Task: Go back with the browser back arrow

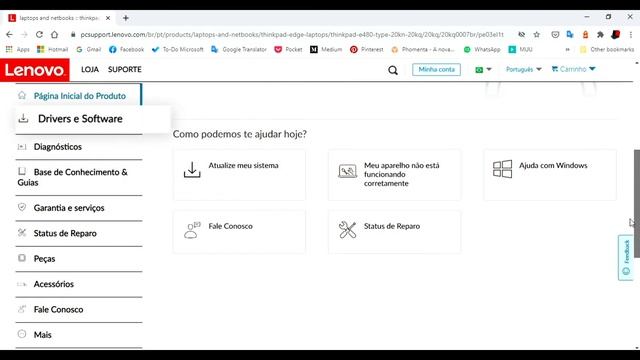Action: (x=9, y=35)
